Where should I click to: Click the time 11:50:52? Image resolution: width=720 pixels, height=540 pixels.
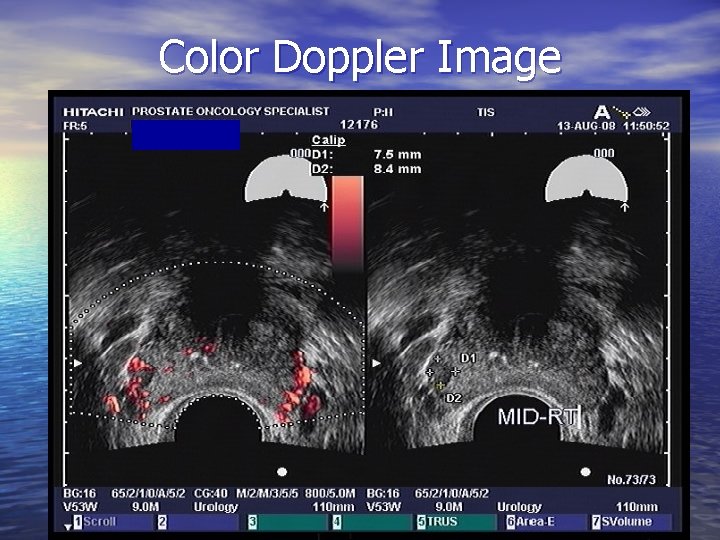646,126
